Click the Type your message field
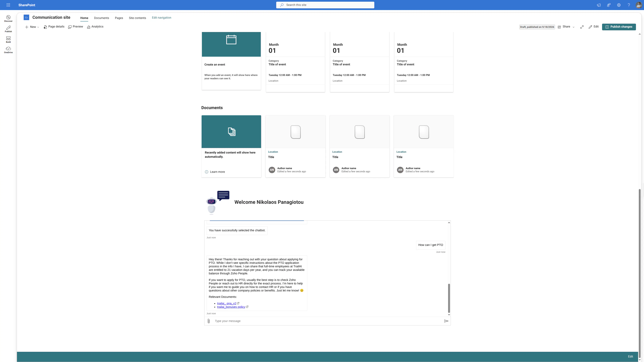Image resolution: width=644 pixels, height=362 pixels. 328,321
